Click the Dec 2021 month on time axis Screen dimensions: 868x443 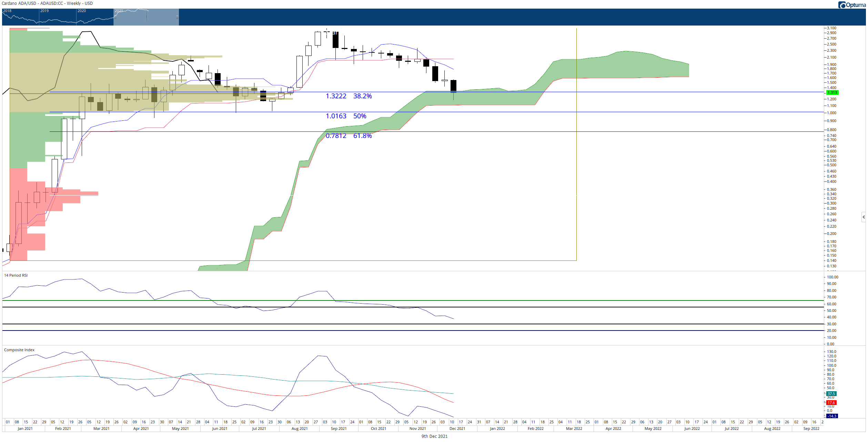click(457, 429)
